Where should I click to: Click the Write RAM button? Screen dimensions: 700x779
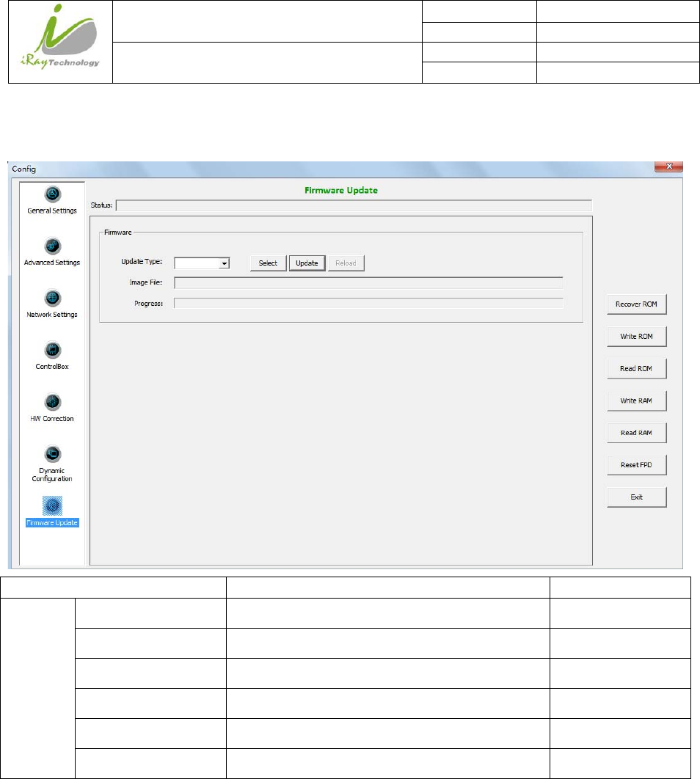coord(636,401)
